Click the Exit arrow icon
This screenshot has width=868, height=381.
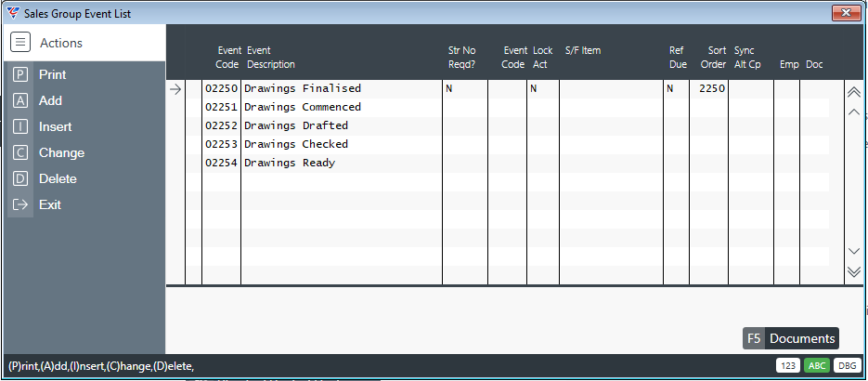[x=19, y=204]
